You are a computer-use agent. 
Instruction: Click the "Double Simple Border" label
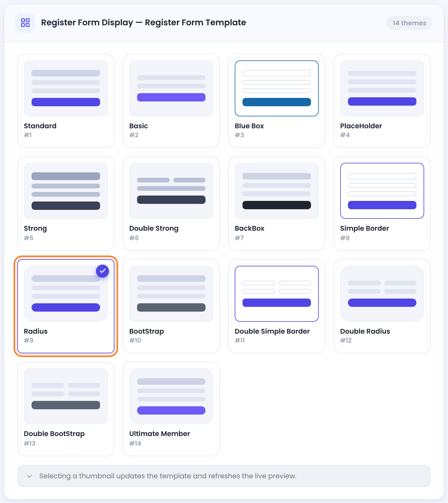[272, 331]
